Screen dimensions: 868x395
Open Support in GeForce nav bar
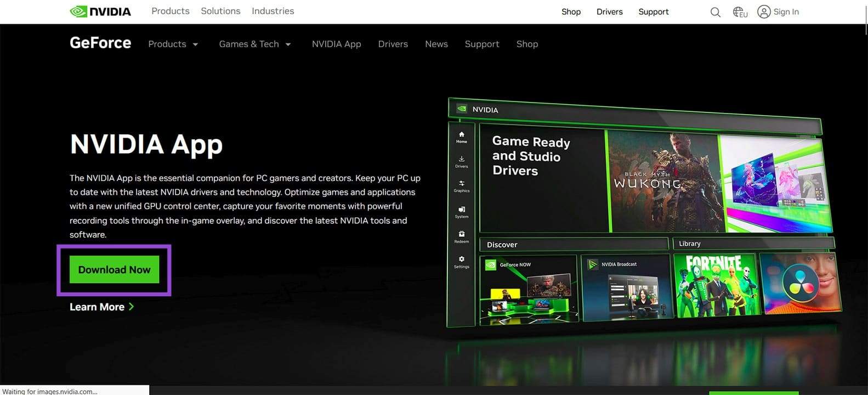482,44
